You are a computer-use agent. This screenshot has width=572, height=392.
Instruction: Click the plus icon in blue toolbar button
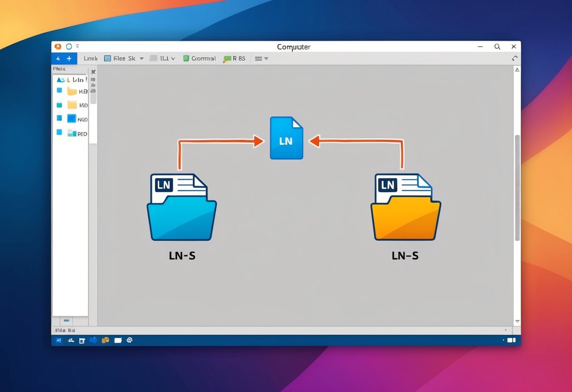(69, 58)
